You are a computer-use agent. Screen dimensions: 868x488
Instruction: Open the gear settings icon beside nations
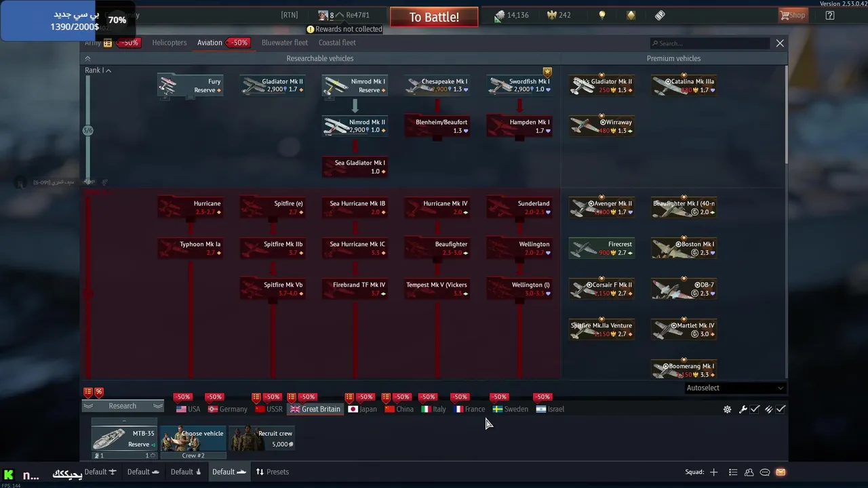(x=727, y=409)
